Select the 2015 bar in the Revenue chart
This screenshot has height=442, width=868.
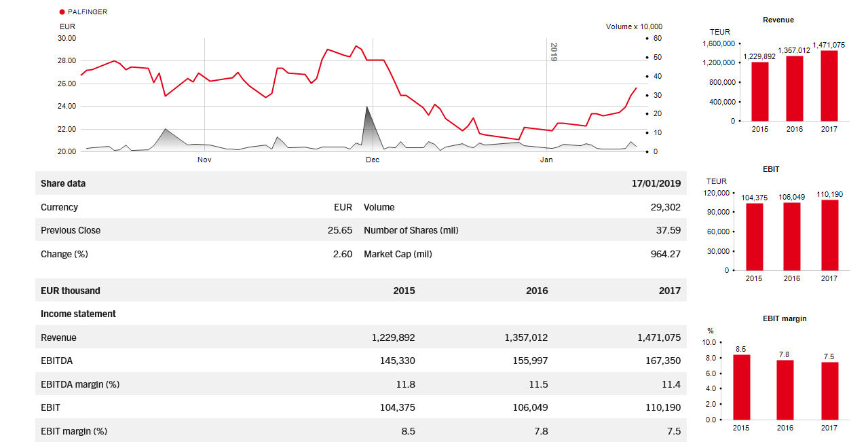(760, 91)
